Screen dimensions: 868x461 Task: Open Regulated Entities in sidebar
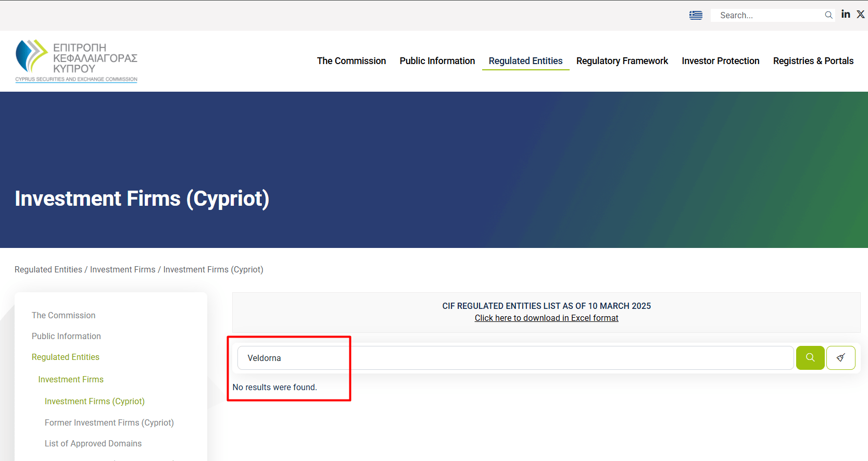[x=66, y=357]
